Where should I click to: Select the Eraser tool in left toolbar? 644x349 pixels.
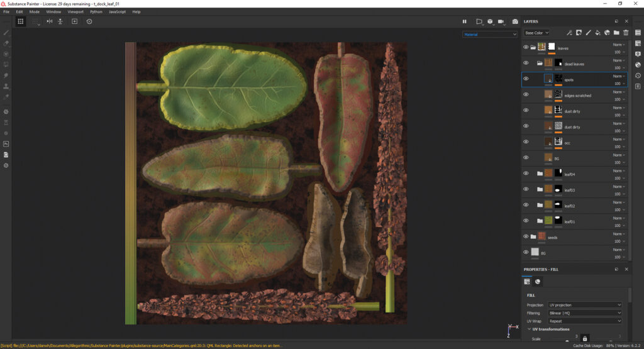(6, 43)
